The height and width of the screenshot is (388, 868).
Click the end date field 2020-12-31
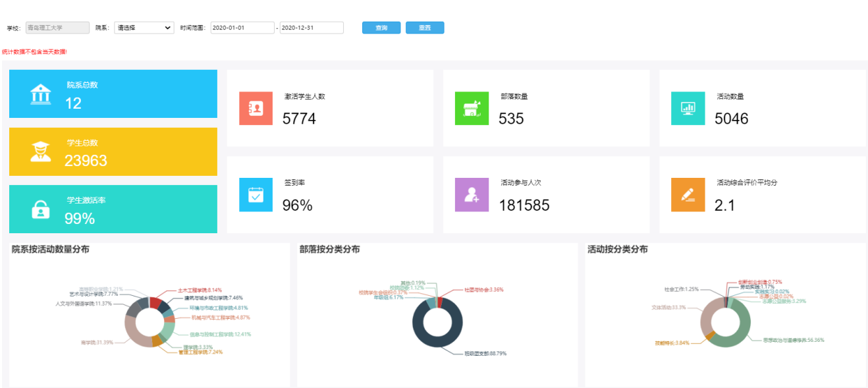click(x=312, y=28)
